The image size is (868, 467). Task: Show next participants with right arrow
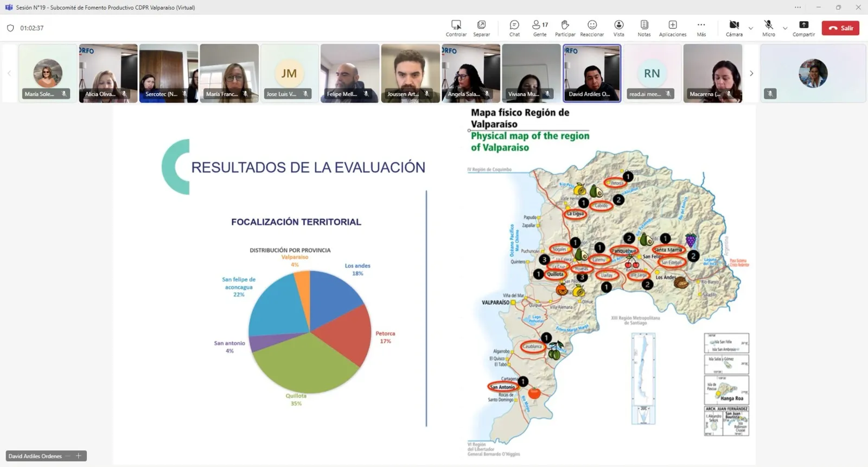[x=751, y=73]
